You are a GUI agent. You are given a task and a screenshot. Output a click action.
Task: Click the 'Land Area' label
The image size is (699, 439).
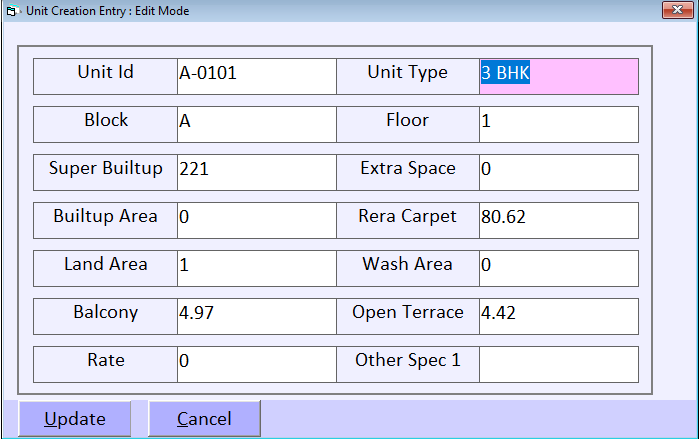tap(106, 264)
